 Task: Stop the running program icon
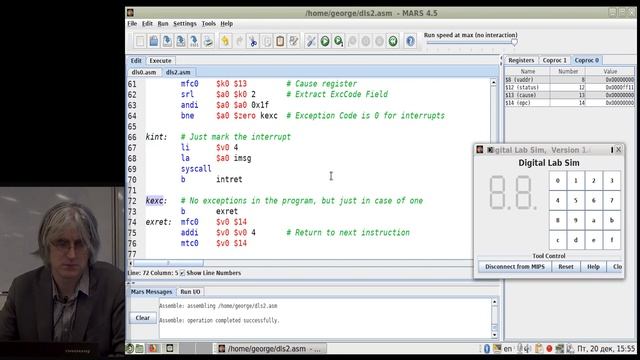379,41
